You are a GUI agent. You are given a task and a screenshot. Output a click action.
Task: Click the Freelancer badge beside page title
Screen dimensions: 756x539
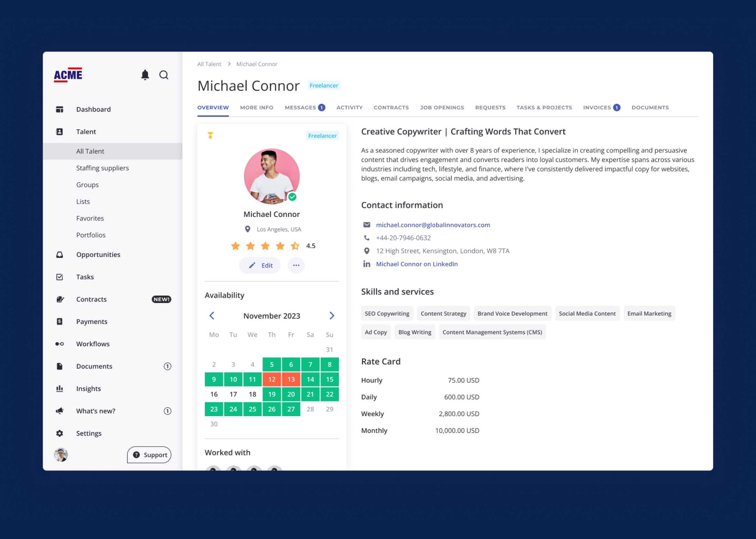(324, 85)
